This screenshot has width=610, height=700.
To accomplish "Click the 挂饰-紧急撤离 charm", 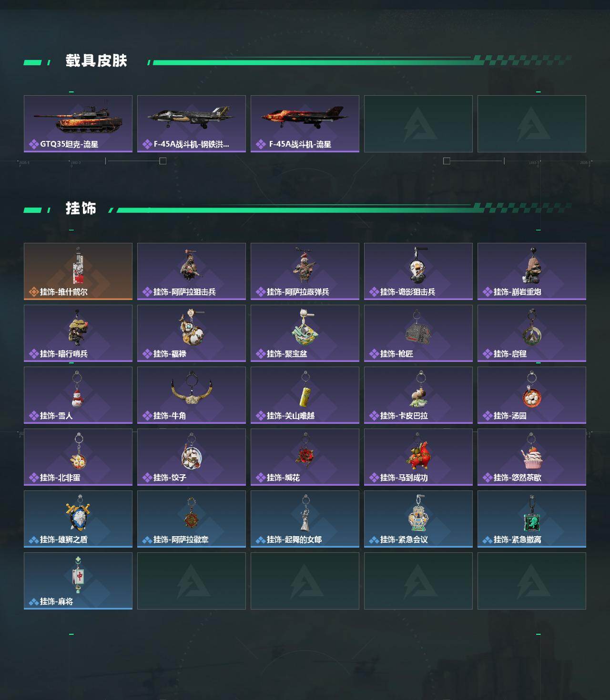I will click(532, 519).
